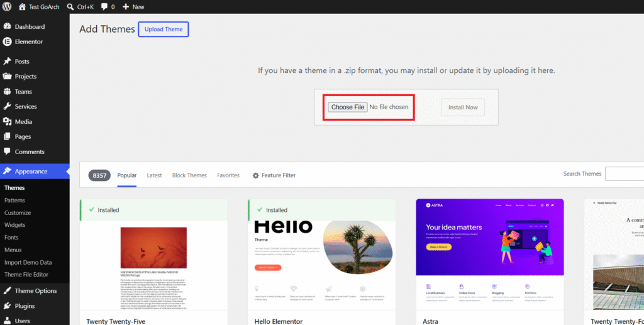This screenshot has height=325, width=644.
Task: Click the Projects folder icon
Action: [7, 76]
